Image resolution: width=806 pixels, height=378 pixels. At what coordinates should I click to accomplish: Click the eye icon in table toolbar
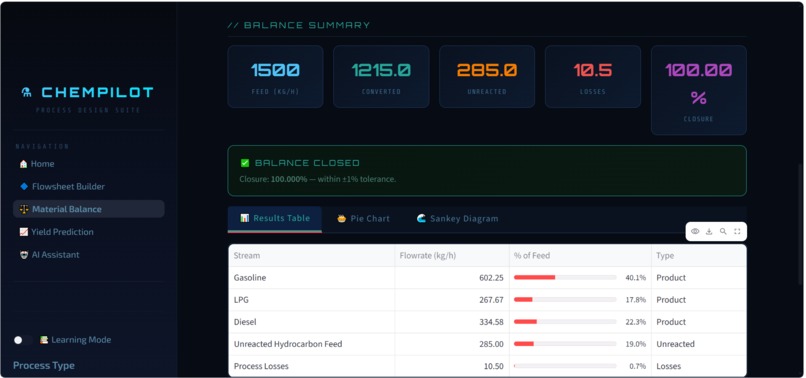695,231
